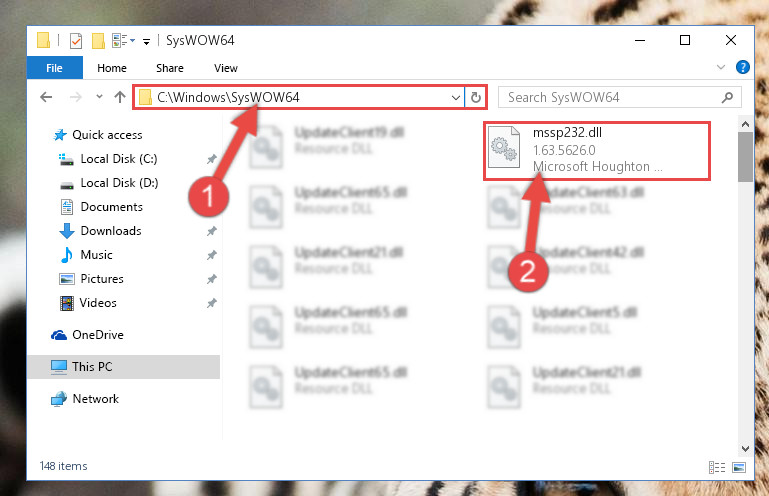Image resolution: width=769 pixels, height=496 pixels.
Task: Go up one folder level
Action: pos(120,97)
